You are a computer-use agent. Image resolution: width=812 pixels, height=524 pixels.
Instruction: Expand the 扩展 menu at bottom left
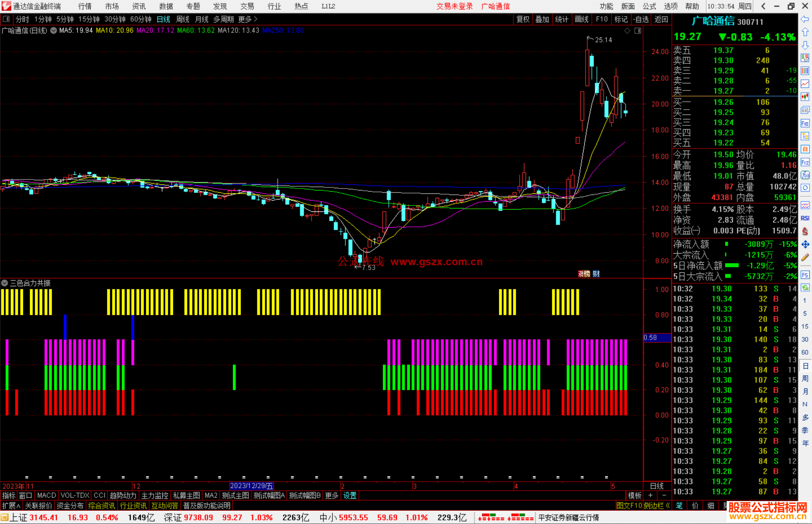[x=11, y=506]
